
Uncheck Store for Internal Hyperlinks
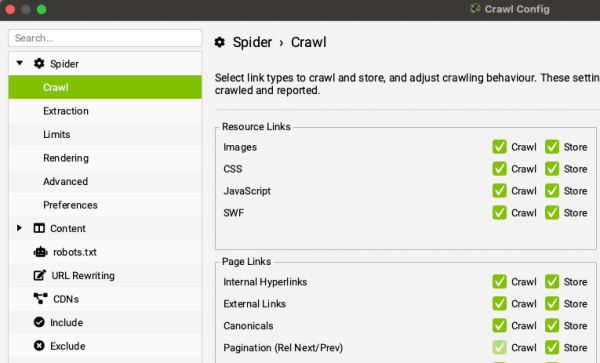pyautogui.click(x=552, y=282)
